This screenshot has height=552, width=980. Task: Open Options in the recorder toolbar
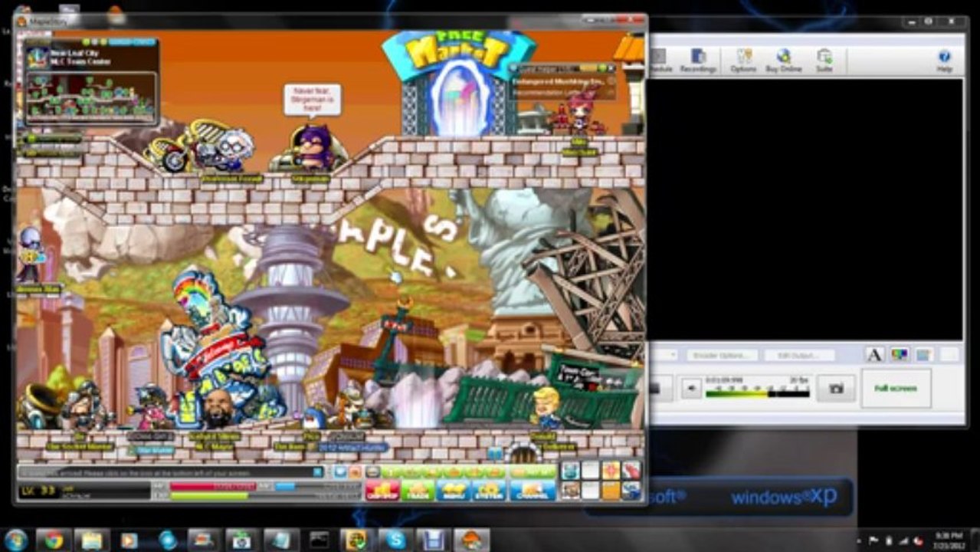click(743, 61)
